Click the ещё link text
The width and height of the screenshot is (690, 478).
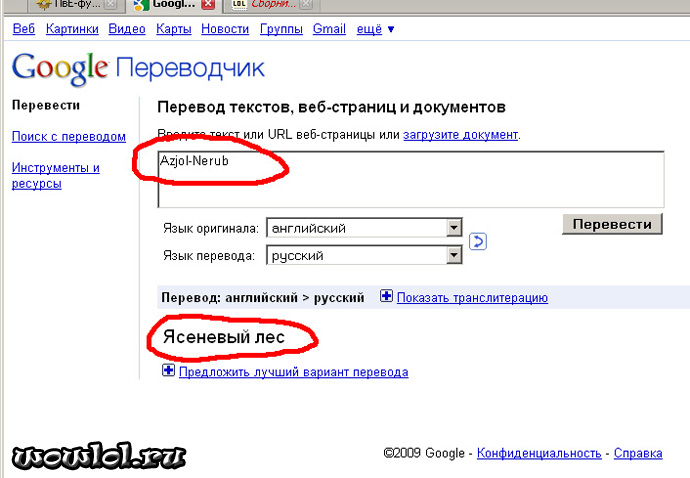[x=369, y=29]
